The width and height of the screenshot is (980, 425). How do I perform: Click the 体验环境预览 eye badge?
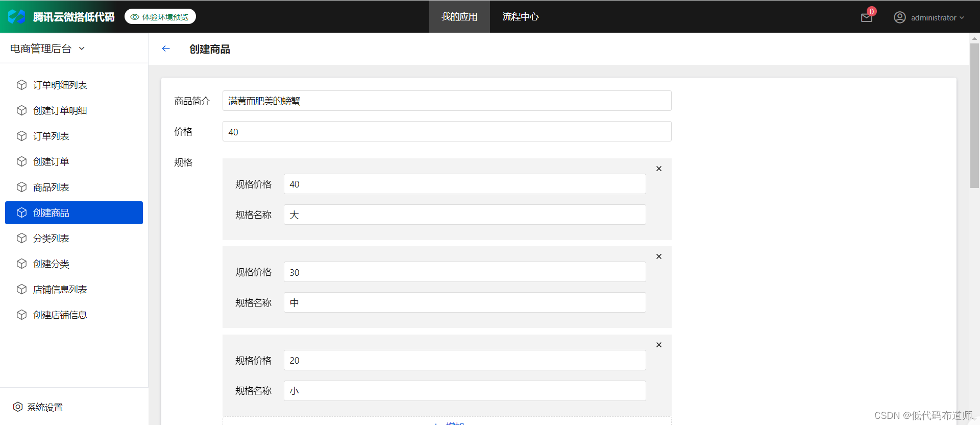point(160,17)
